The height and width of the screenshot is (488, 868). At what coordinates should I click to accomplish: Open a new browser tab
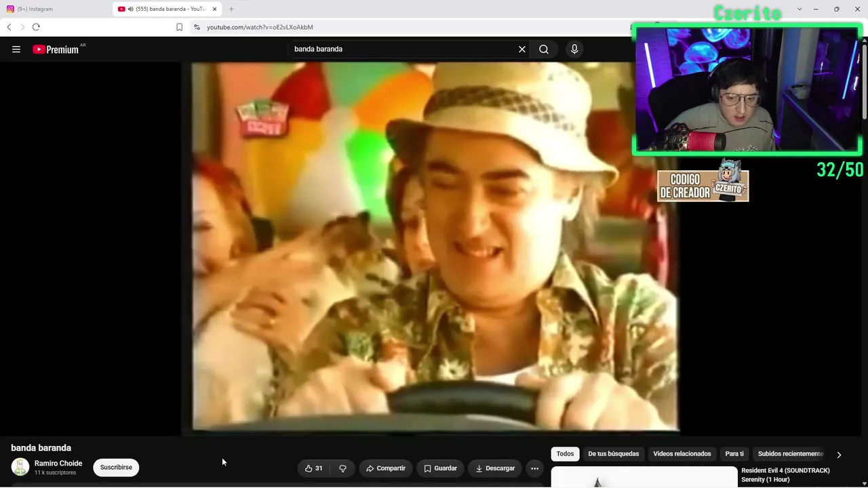pyautogui.click(x=231, y=9)
